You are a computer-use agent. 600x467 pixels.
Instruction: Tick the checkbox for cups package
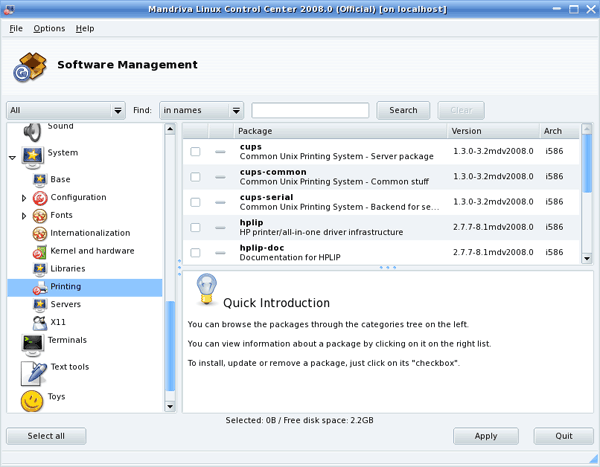(x=195, y=152)
